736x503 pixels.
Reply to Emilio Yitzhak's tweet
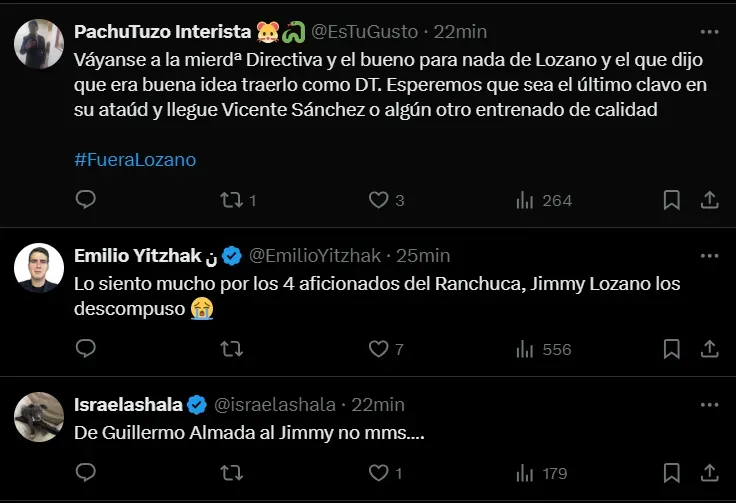86,349
